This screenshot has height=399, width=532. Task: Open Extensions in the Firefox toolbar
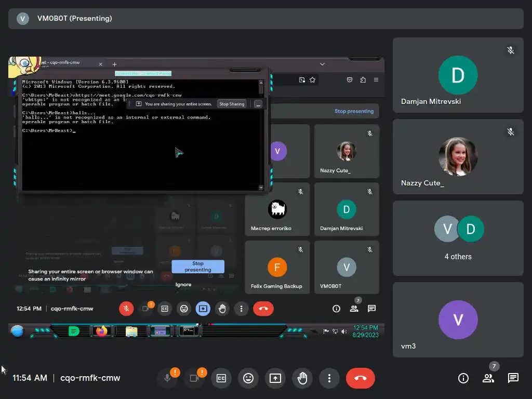(363, 79)
